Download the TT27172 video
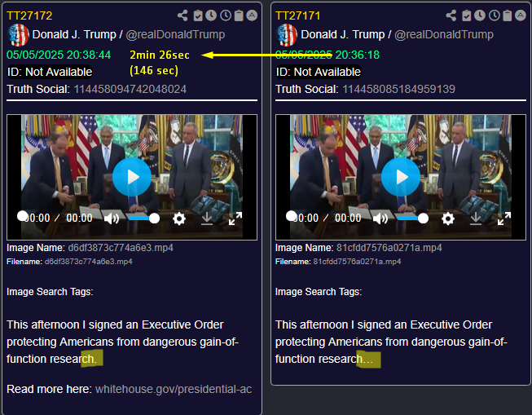The width and height of the screenshot is (532, 415). point(207,219)
